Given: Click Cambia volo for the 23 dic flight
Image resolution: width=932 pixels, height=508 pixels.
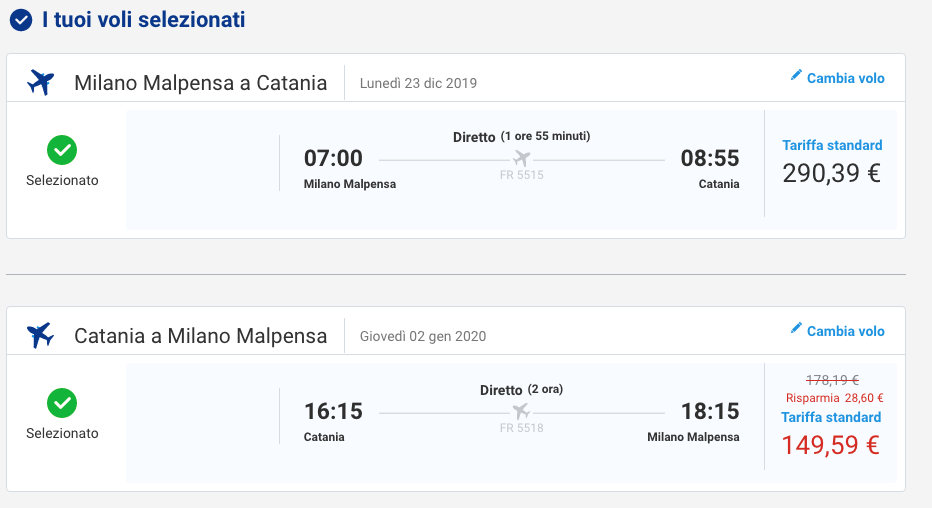Looking at the screenshot, I should [845, 78].
